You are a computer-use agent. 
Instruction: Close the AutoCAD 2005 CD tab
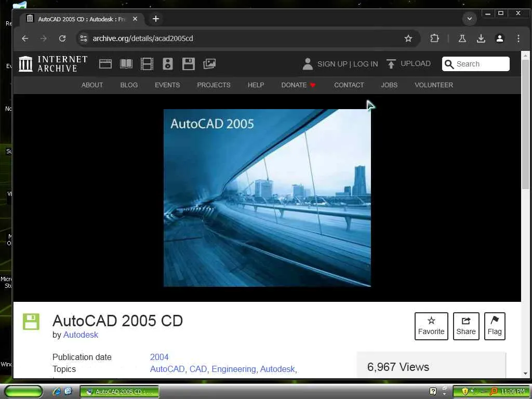135,19
